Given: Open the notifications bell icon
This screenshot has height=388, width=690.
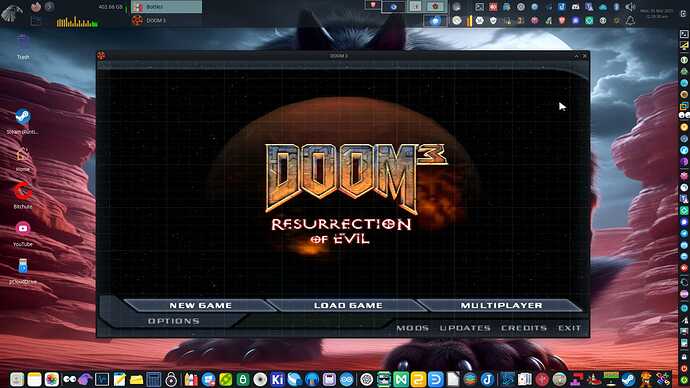Looking at the screenshot, I should pos(630,21).
